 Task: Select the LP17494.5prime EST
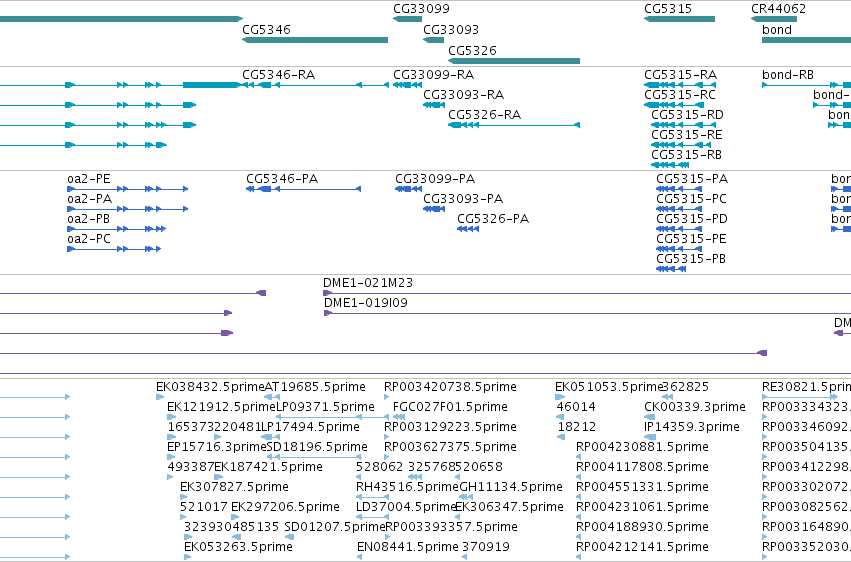click(268, 437)
